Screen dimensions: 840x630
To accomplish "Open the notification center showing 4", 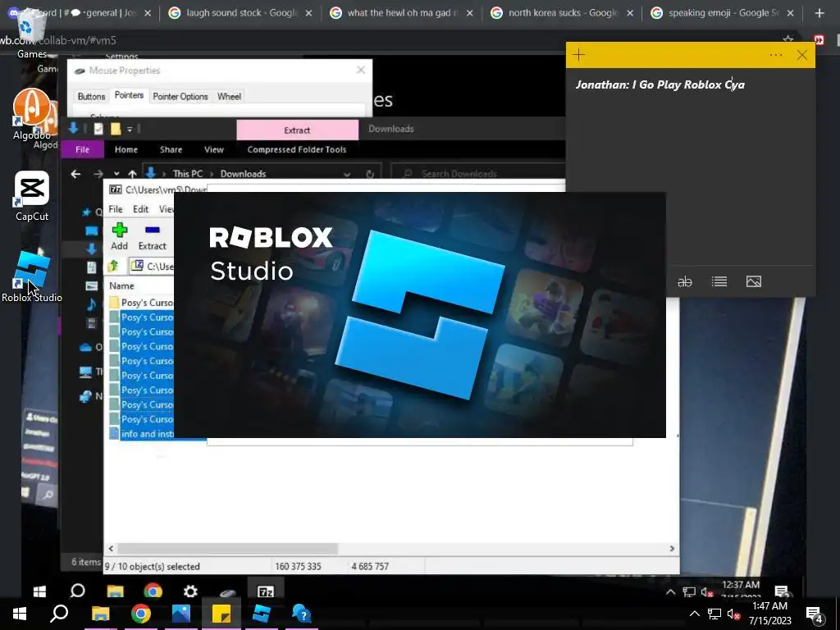I will click(815, 614).
